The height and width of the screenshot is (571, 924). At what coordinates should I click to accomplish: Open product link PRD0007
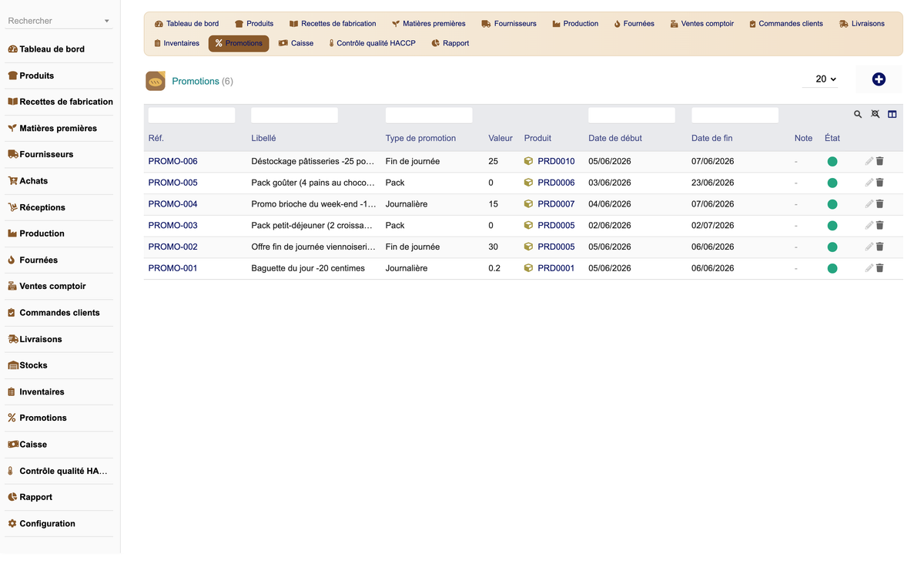pos(556,204)
